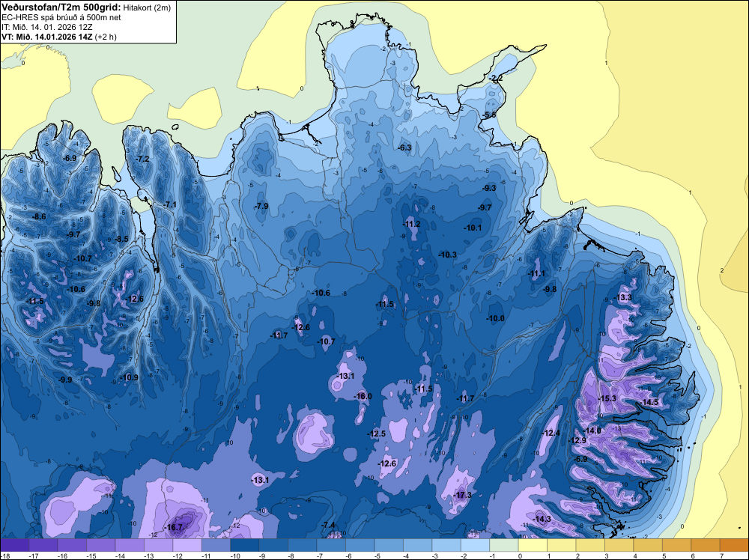
Task: Click the '(+2 h)' forecast offset text
Action: tap(106, 37)
